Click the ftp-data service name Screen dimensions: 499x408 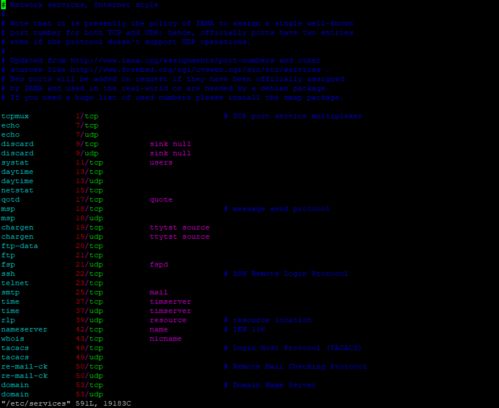pyautogui.click(x=19, y=246)
